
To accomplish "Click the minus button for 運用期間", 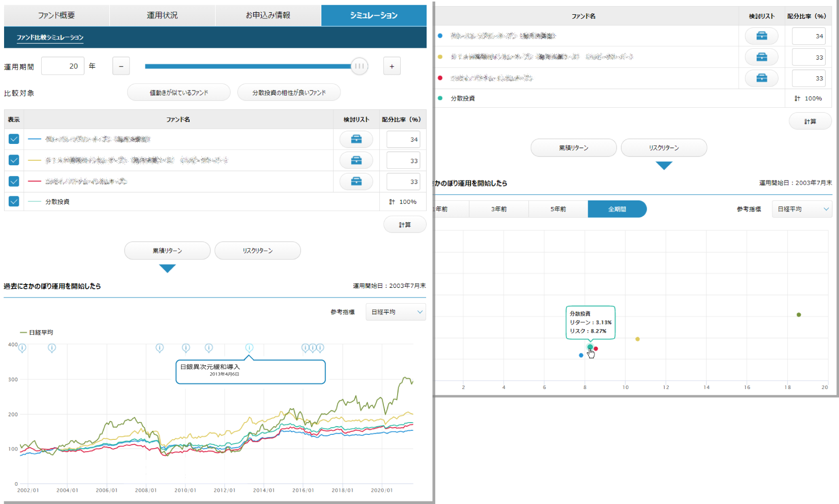I will [121, 66].
